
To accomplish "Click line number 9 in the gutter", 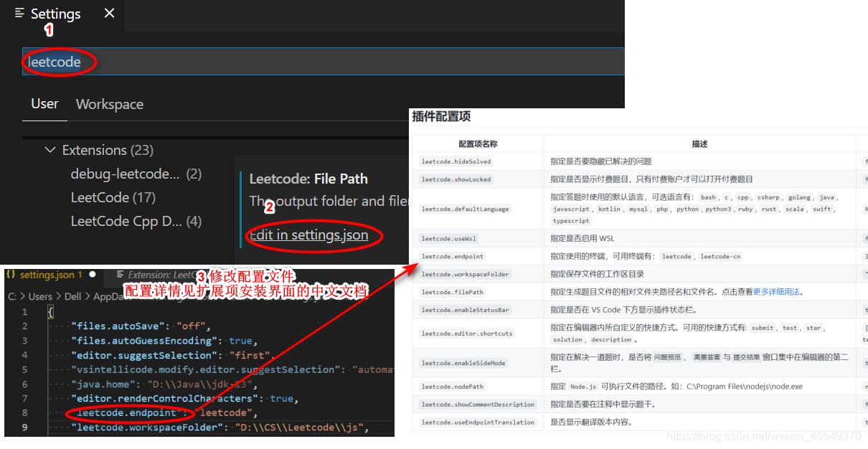I will click(x=24, y=427).
